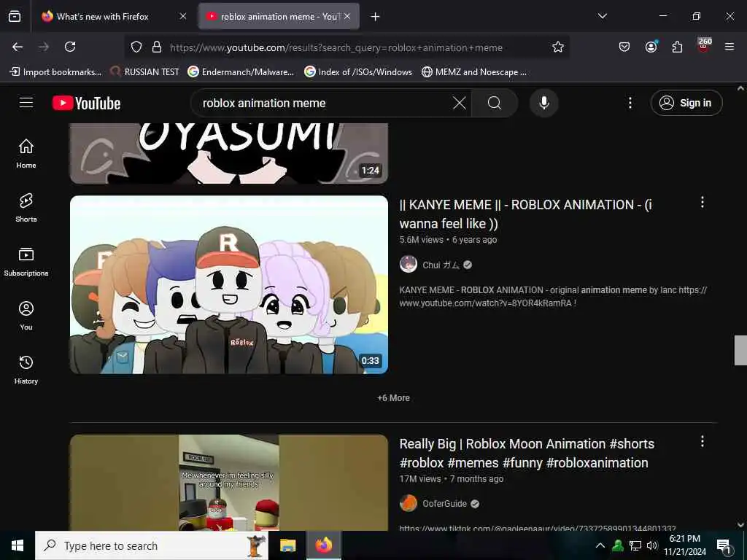Open Endermanch/Malware bookmark
This screenshot has height=560, width=747.
point(241,72)
